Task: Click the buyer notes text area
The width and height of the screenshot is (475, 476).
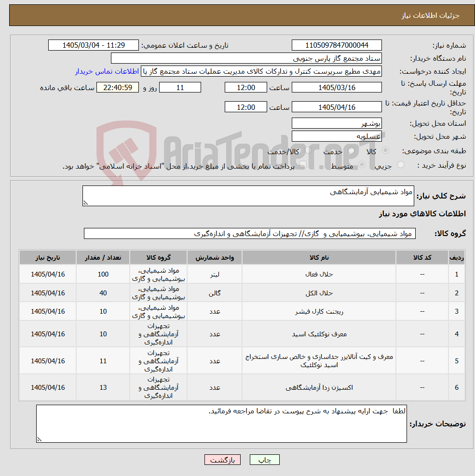Action: [x=221, y=423]
